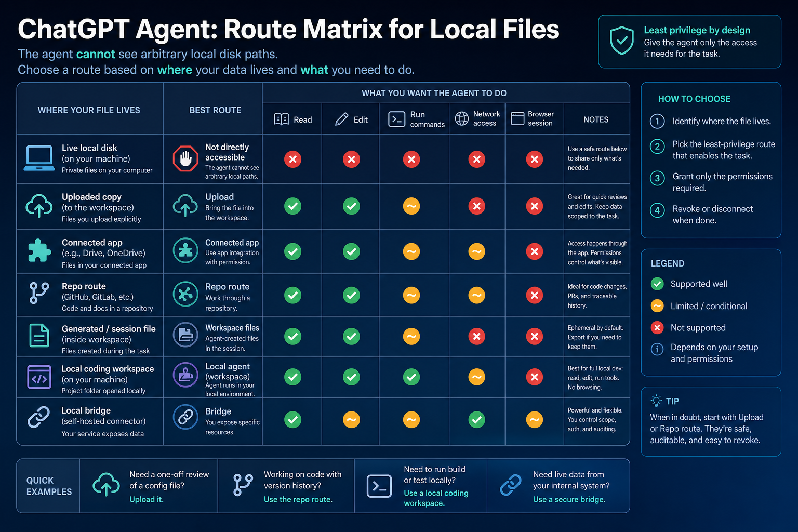Click the red X for Repo route Browser session
The height and width of the screenshot is (532, 798).
tap(534, 295)
